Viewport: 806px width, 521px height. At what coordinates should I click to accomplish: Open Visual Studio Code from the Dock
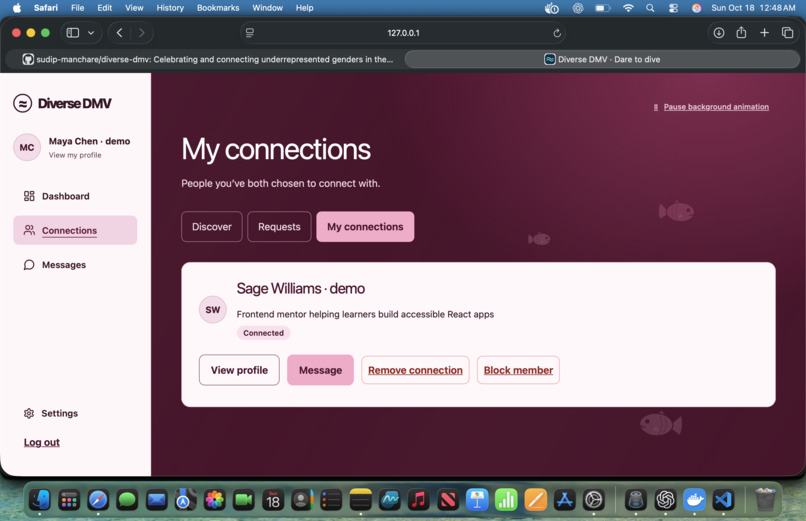point(723,499)
